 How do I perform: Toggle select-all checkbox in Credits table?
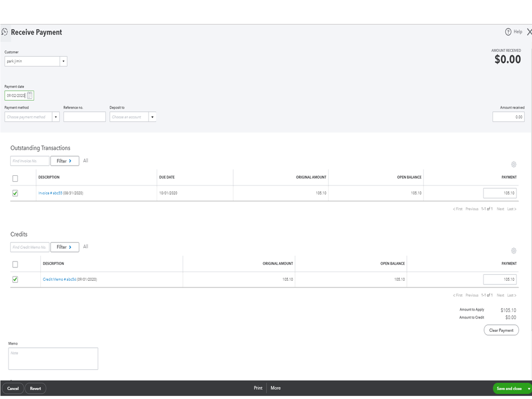[15, 265]
